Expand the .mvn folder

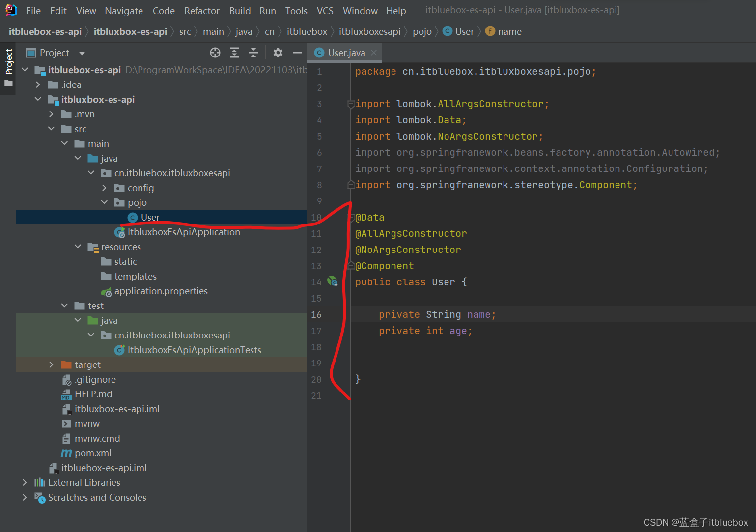click(51, 114)
